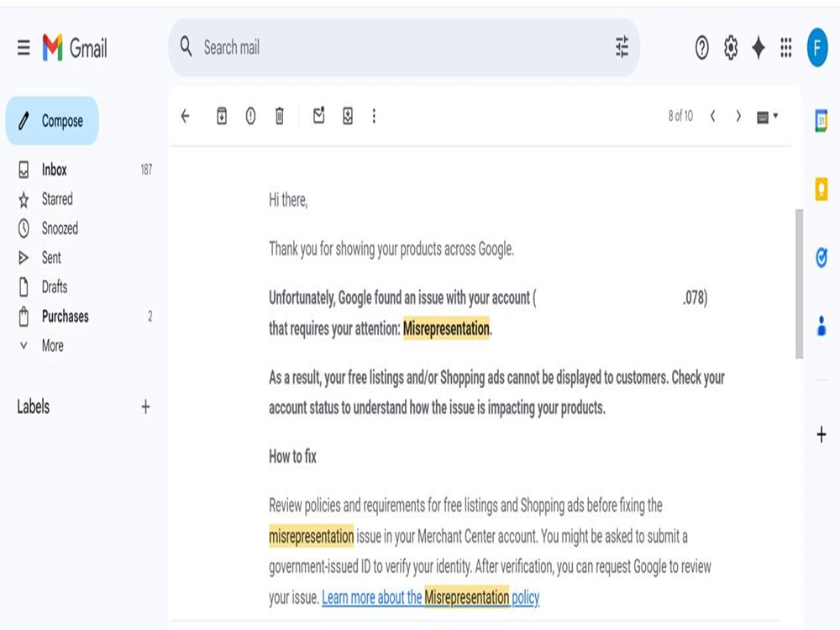Open input tools keyboard dropdown
Viewport: 840px width, 630px height.
click(767, 116)
